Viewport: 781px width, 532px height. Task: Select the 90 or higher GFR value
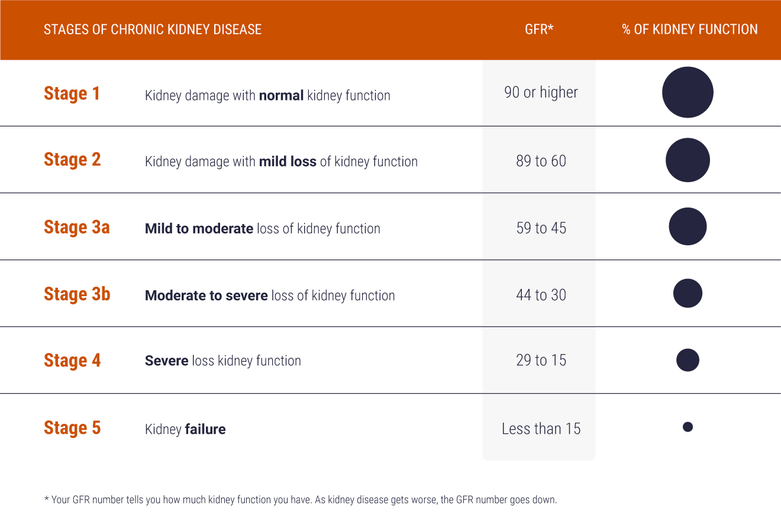(541, 92)
